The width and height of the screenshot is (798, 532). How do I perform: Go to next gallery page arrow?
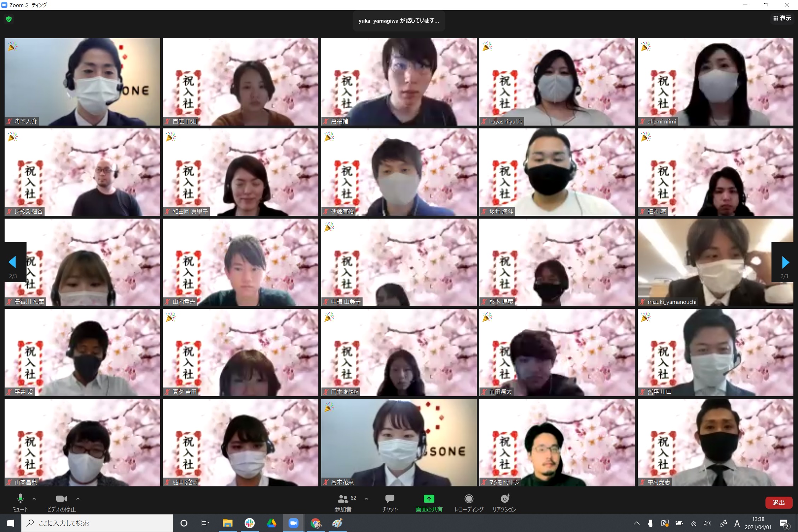[x=785, y=262]
